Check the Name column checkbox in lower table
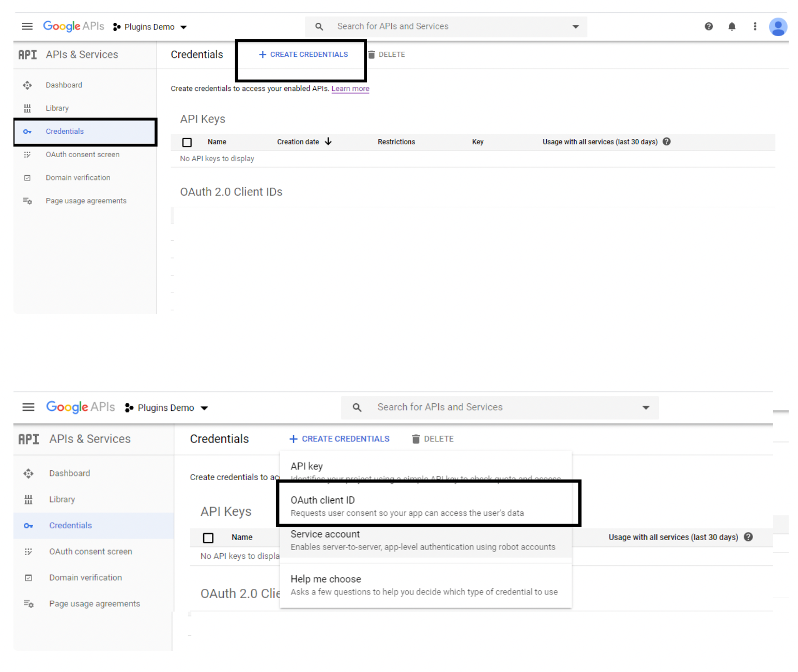798x672 pixels. (208, 538)
